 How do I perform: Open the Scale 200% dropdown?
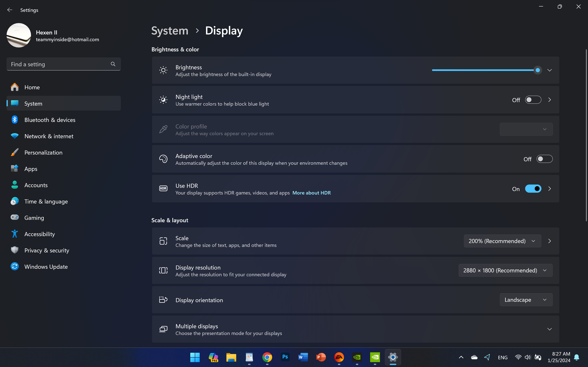502,241
